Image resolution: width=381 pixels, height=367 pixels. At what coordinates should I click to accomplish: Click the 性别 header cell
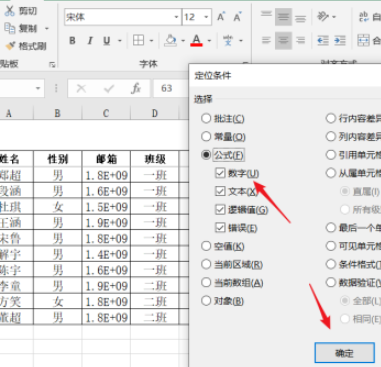click(58, 159)
